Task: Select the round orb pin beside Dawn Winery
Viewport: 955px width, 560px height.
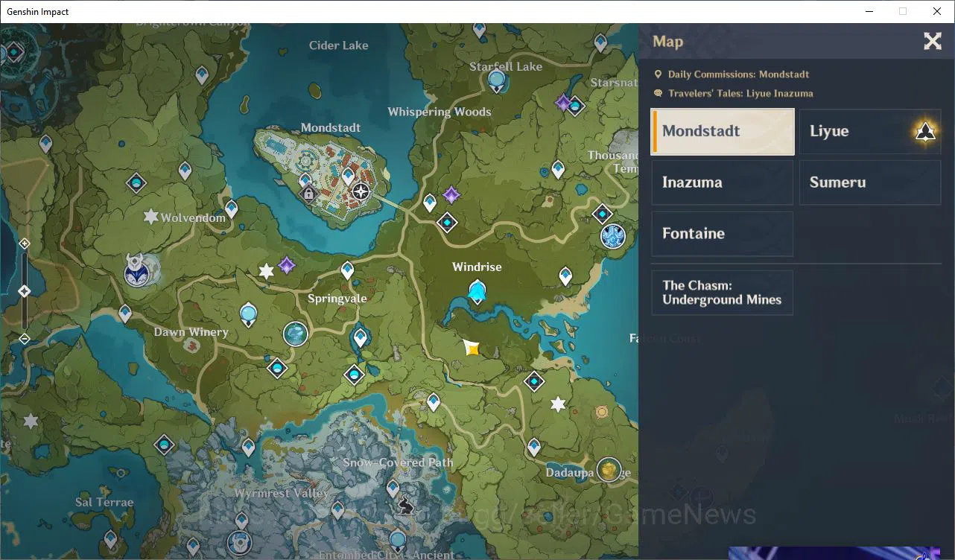Action: pos(248,315)
